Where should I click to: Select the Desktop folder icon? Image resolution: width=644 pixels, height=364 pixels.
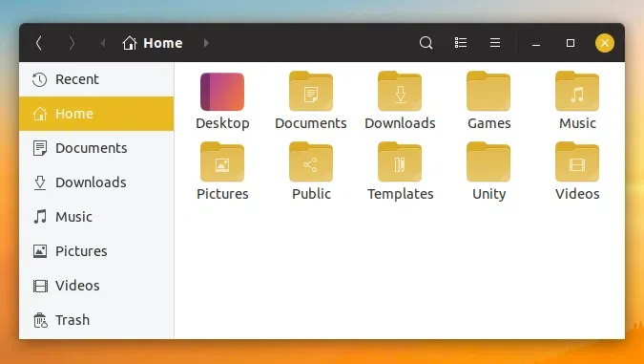point(222,92)
